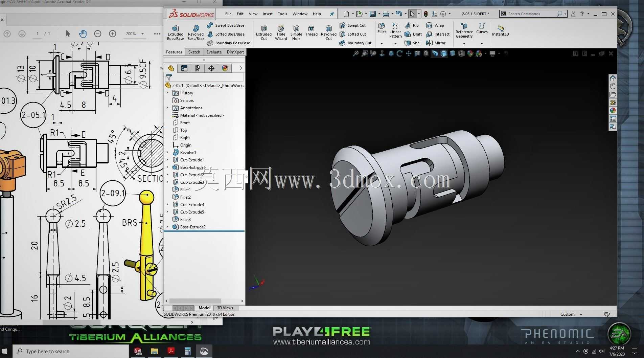
Task: Select the Mirror tool
Action: tap(436, 43)
